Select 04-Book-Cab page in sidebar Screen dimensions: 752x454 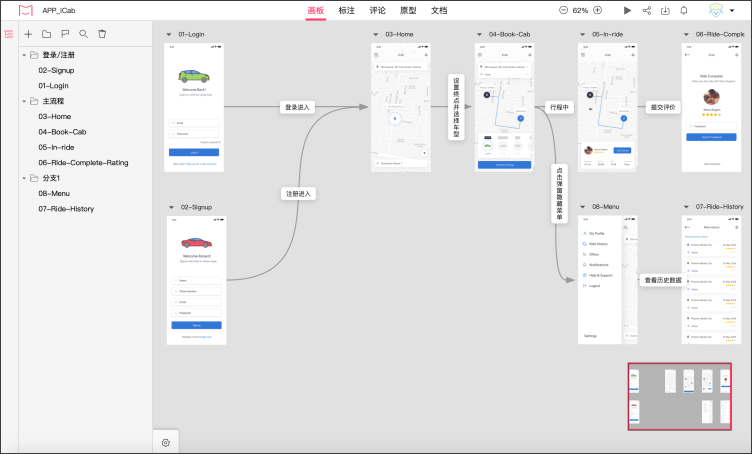(x=62, y=132)
